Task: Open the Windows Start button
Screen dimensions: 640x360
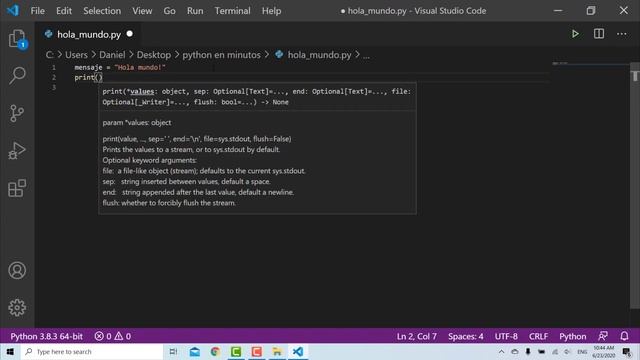Action: click(10, 351)
